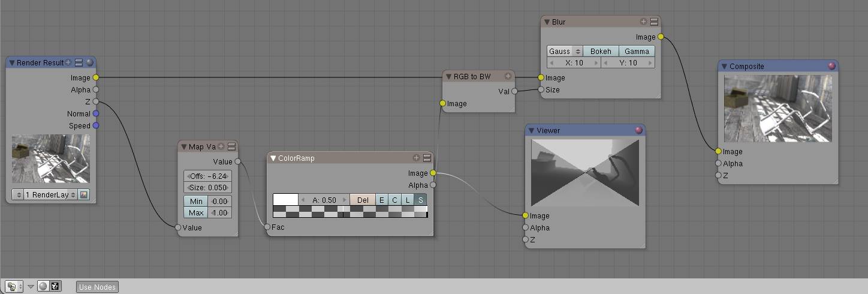Open the editor type selector in header
Viewport: 868px width, 294px height.
14,287
